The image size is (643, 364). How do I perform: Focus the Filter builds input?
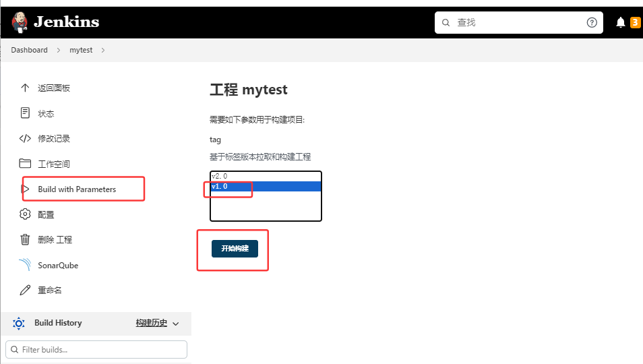click(x=96, y=350)
